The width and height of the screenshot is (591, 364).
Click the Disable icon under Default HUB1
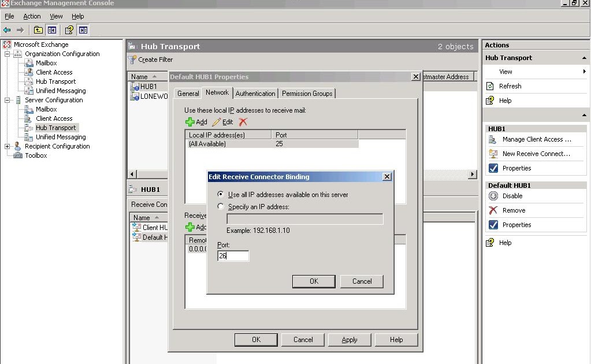click(x=493, y=196)
